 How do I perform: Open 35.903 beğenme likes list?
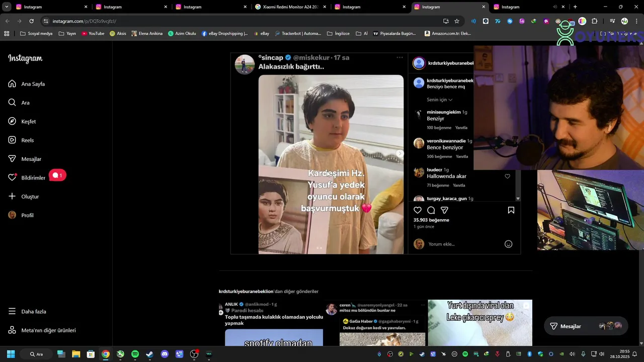(x=431, y=220)
